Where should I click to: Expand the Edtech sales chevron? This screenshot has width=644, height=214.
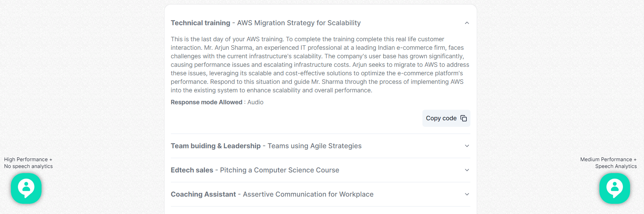tap(467, 170)
